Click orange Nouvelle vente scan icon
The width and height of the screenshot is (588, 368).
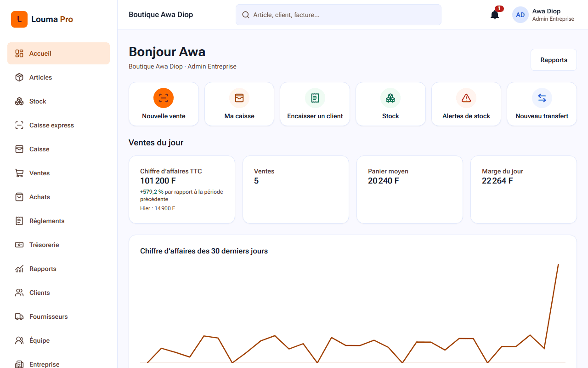click(x=164, y=98)
